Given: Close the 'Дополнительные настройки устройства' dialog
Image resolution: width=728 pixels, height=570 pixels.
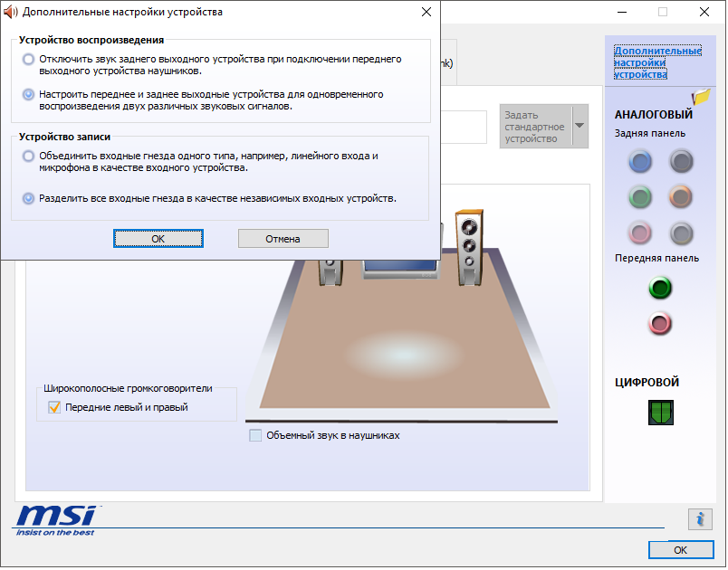Looking at the screenshot, I should 426,12.
